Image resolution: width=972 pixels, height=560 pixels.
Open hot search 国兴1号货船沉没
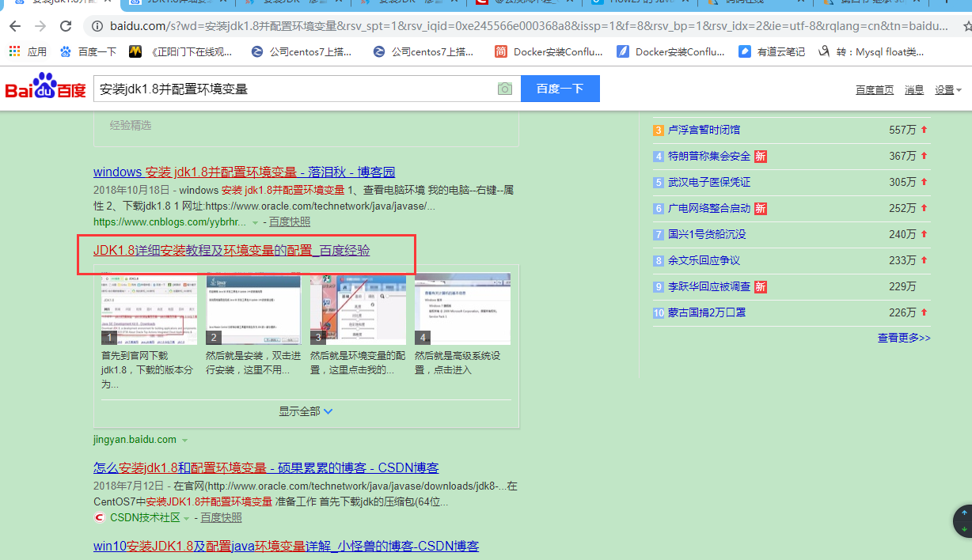click(707, 234)
